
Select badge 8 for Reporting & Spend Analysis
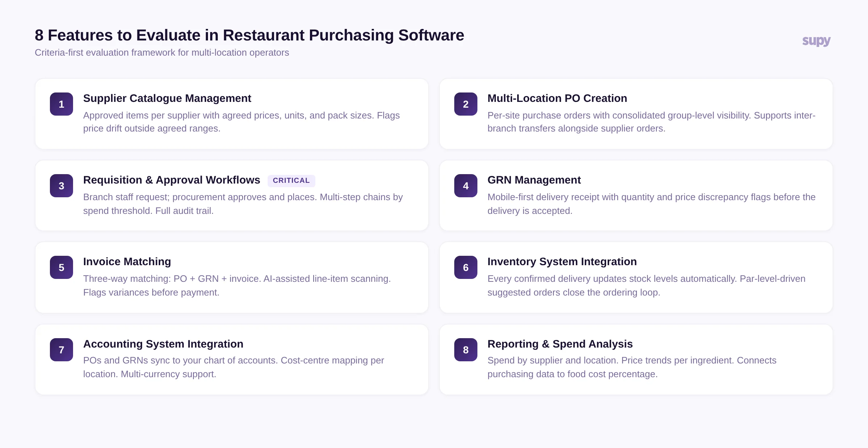click(x=466, y=350)
